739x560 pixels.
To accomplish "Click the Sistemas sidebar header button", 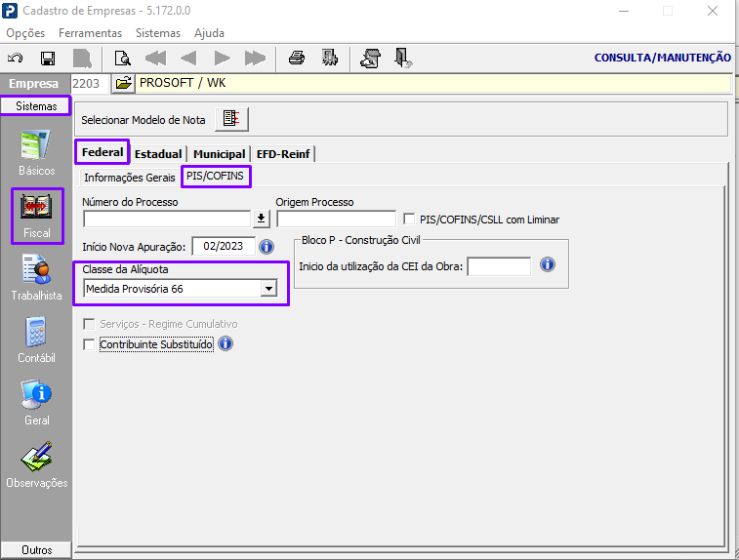I will (36, 106).
